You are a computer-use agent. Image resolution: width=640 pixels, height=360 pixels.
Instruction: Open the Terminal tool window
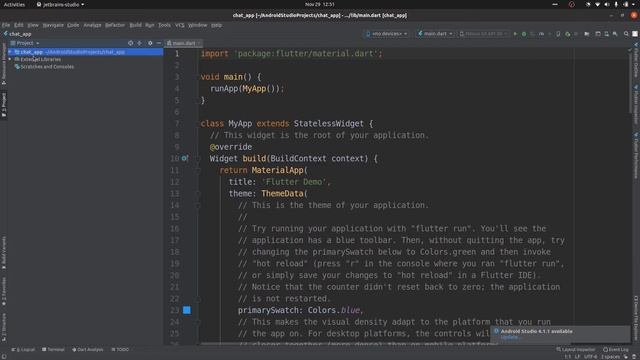tap(53, 349)
